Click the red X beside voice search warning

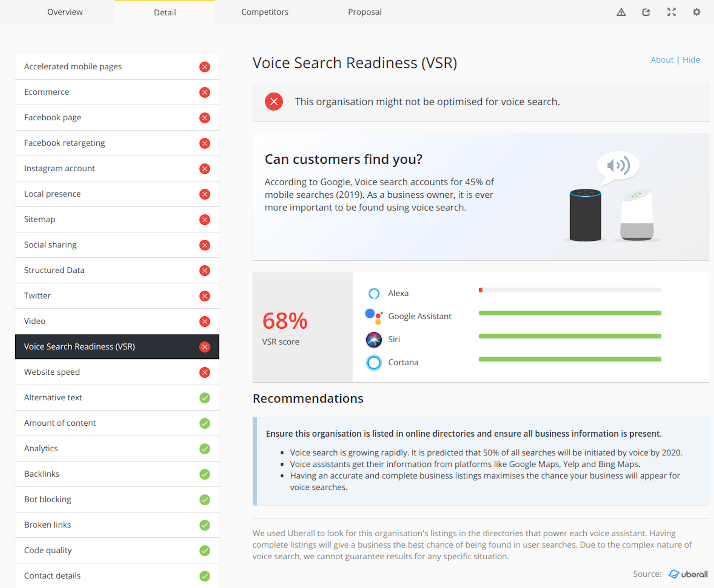(x=274, y=102)
